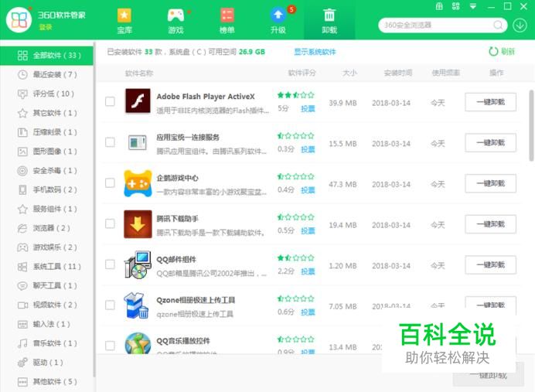
Task: Sort by 软件评分 column header
Action: click(302, 73)
